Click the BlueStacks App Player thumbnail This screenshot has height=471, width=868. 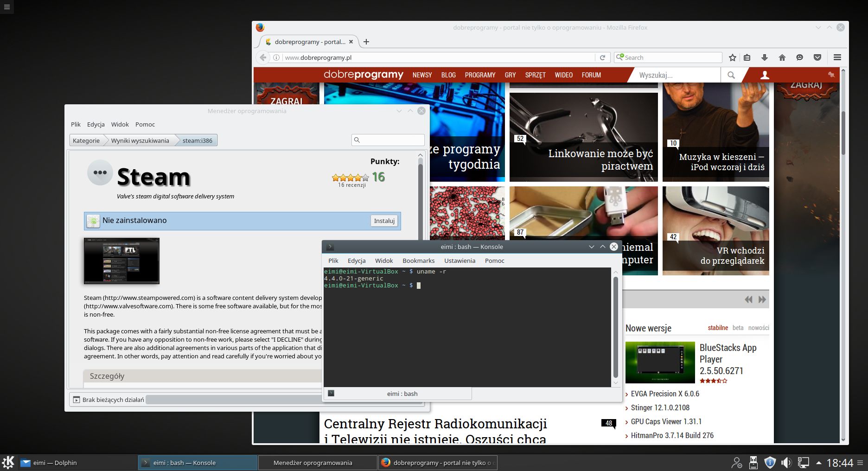click(660, 363)
